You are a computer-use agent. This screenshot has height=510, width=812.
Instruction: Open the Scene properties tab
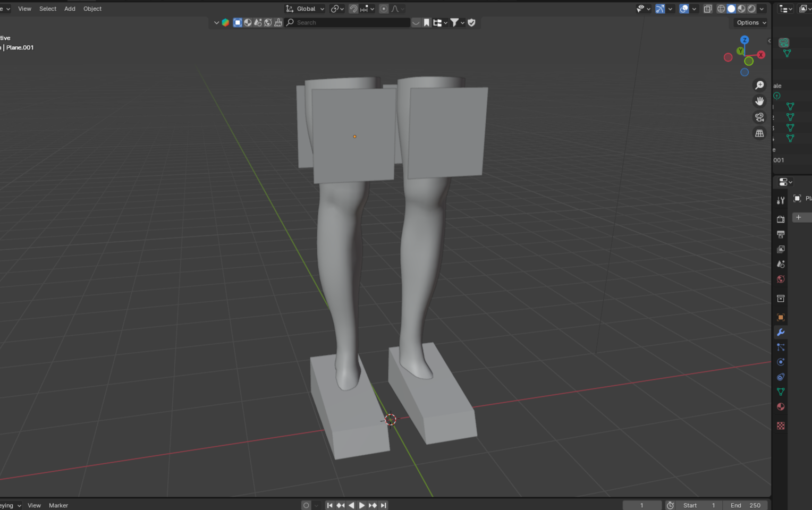tap(781, 264)
